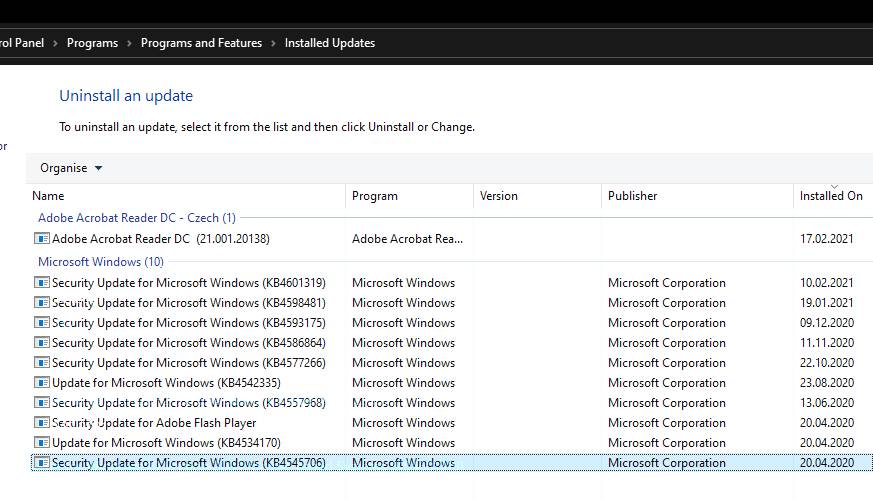The image size is (873, 500).
Task: Click Installed Updates breadcrumb
Action: [330, 43]
